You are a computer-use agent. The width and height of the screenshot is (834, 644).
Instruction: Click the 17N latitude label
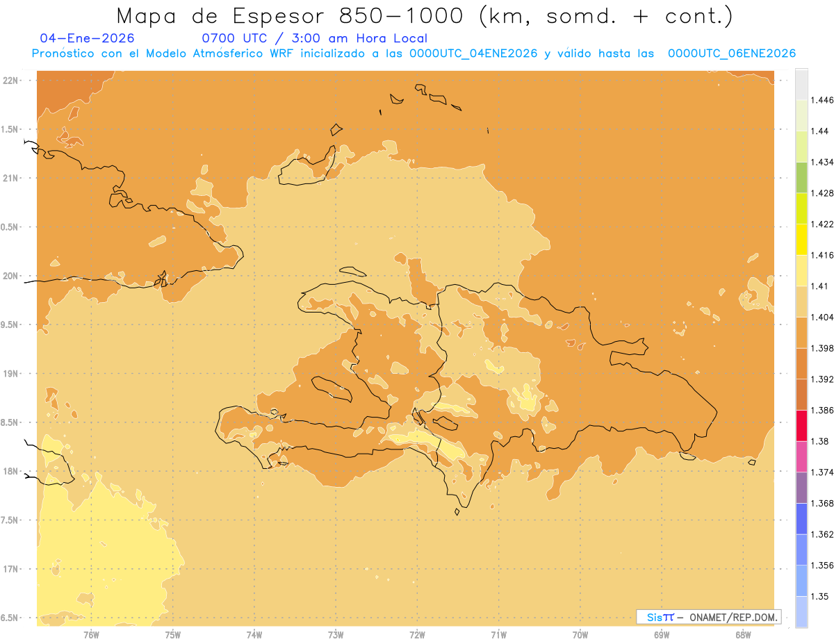(11, 569)
